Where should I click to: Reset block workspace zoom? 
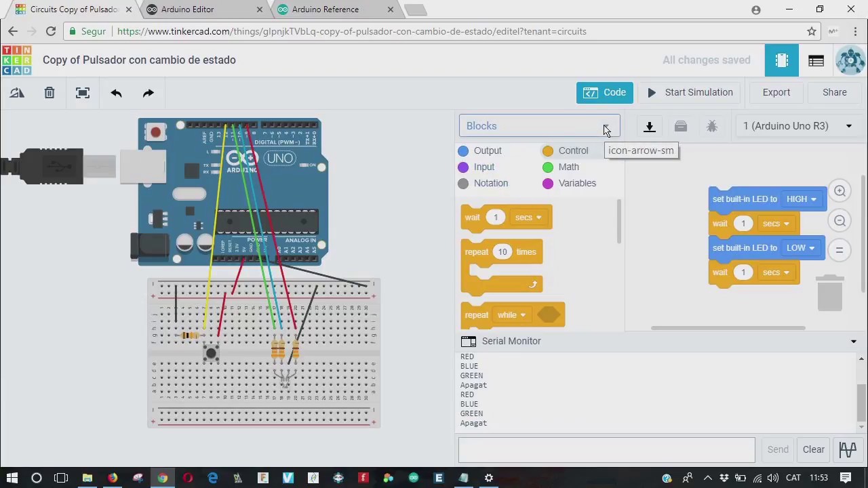[840, 249]
